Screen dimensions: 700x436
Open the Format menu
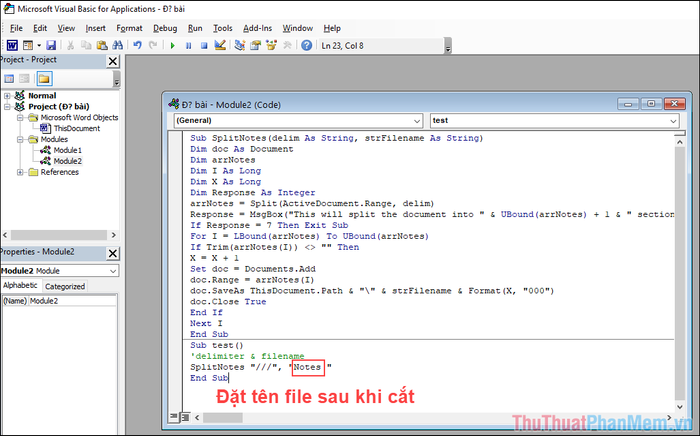[129, 28]
